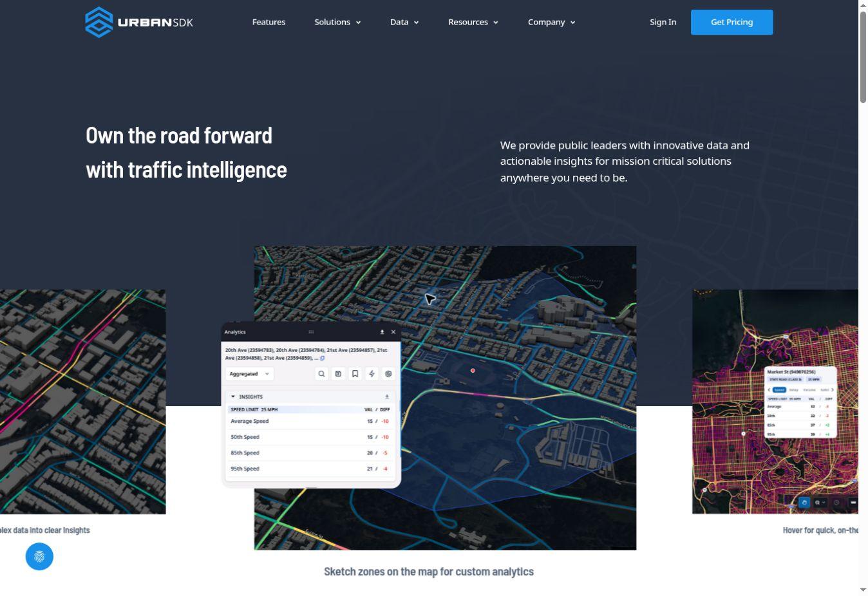Click the lightning bolt icon in Analytics
868x596 pixels.
click(x=372, y=374)
